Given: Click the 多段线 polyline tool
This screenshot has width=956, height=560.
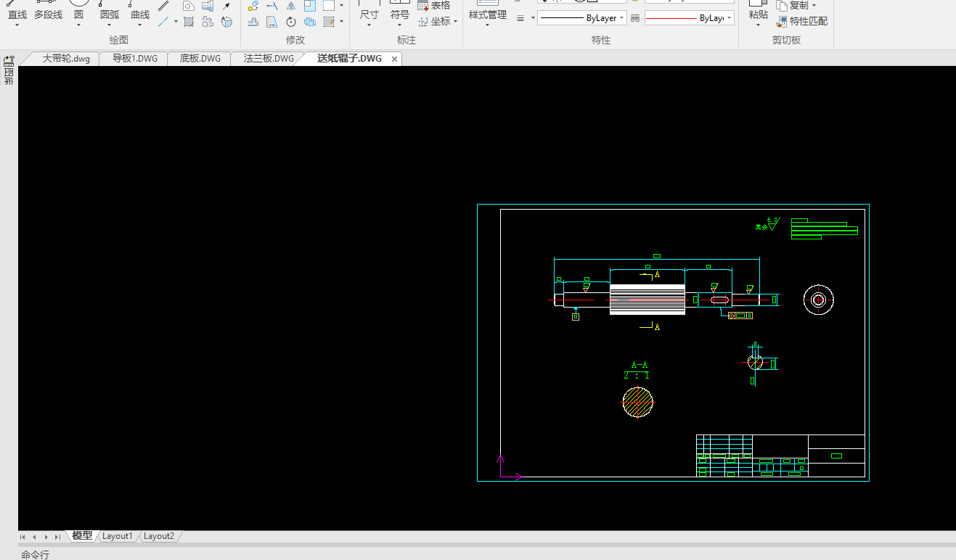Looking at the screenshot, I should point(48,15).
